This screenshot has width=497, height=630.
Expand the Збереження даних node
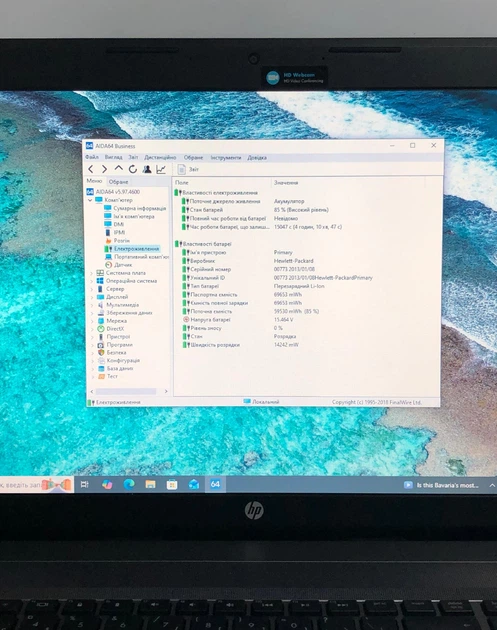[x=92, y=313]
